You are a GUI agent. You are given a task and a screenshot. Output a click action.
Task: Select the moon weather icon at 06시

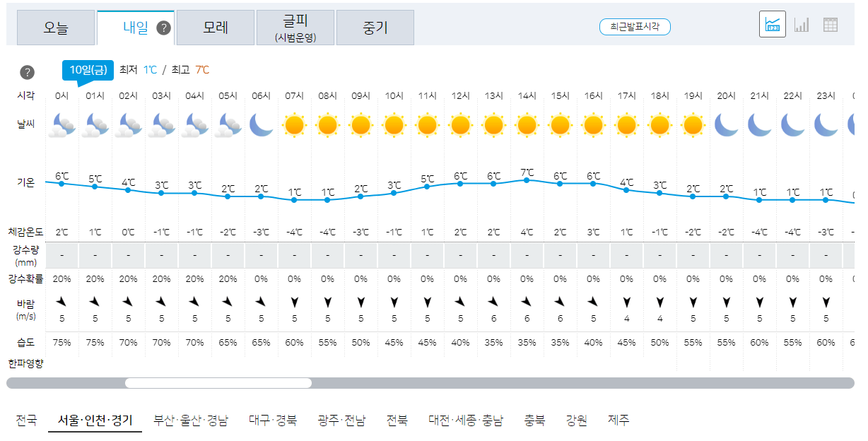click(261, 125)
